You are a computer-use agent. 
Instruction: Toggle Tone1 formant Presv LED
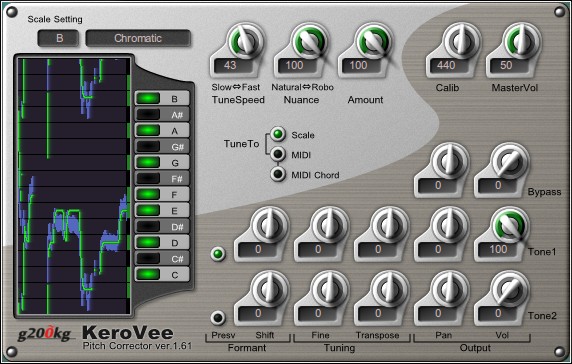[x=218, y=254]
